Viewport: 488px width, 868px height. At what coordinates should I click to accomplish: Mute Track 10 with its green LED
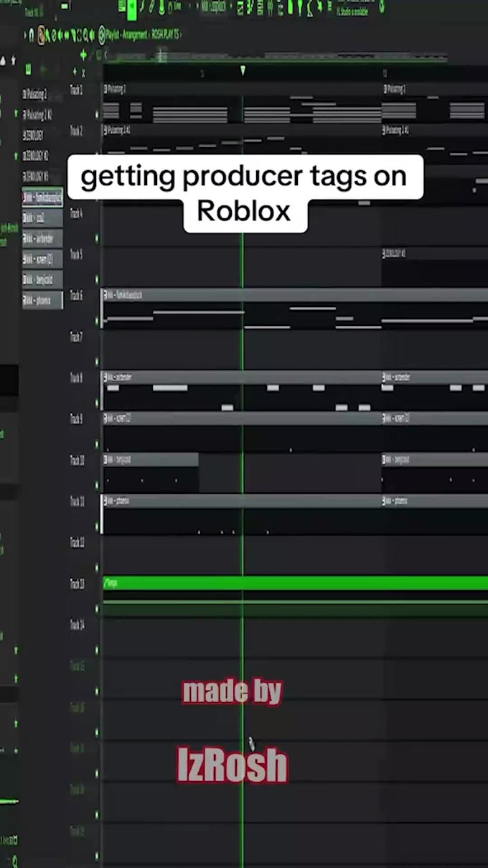click(97, 485)
